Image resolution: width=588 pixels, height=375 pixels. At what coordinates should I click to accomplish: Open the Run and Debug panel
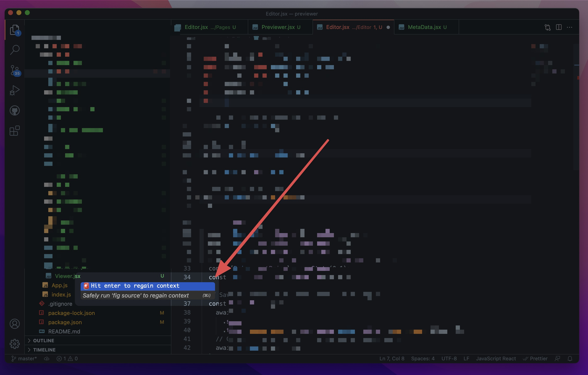(x=14, y=90)
